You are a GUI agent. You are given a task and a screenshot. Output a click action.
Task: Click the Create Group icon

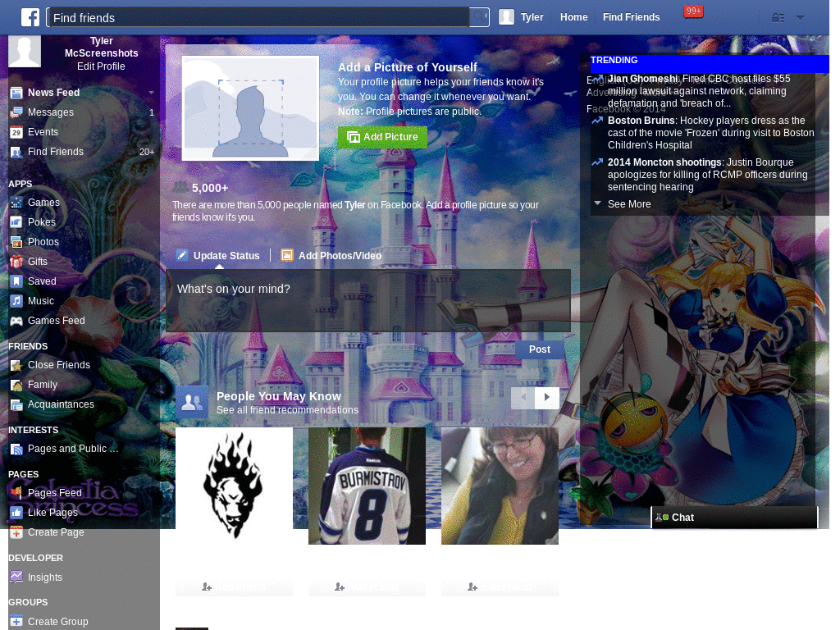click(16, 622)
